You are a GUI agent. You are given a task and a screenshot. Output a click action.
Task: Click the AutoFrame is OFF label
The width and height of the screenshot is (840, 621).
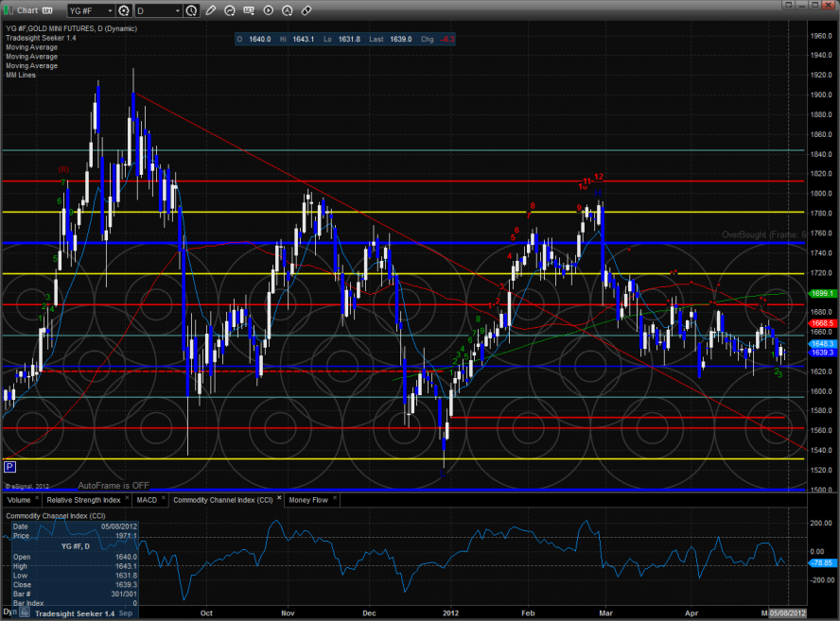114,485
